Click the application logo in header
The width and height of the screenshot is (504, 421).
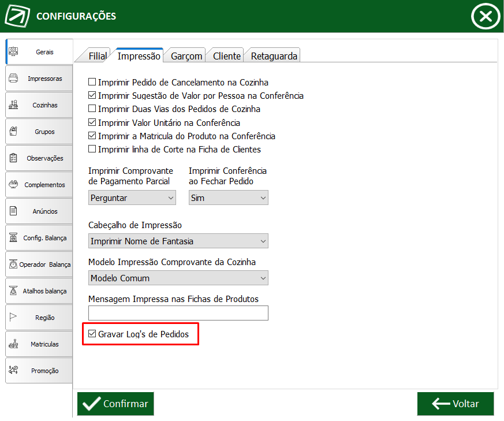click(x=17, y=16)
